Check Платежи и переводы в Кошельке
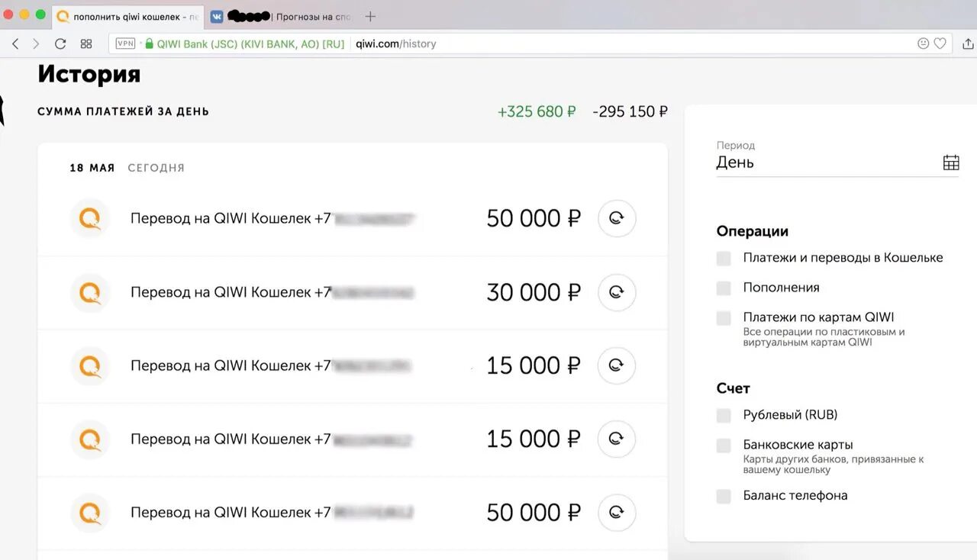The width and height of the screenshot is (977, 560). pyautogui.click(x=724, y=258)
